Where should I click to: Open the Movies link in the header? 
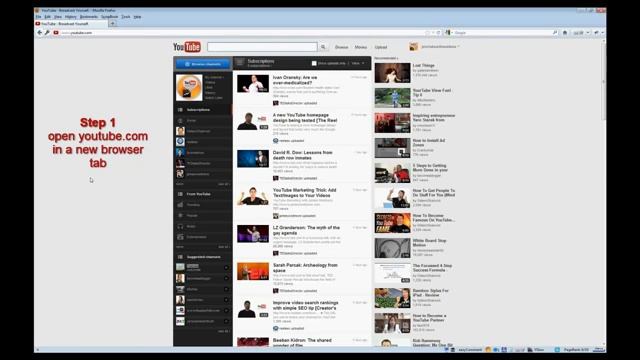coord(361,47)
